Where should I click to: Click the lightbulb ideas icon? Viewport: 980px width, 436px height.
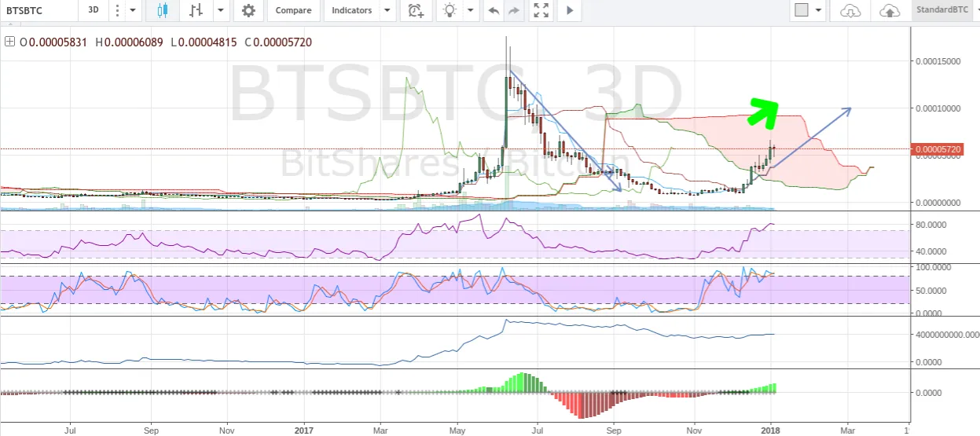(x=450, y=11)
